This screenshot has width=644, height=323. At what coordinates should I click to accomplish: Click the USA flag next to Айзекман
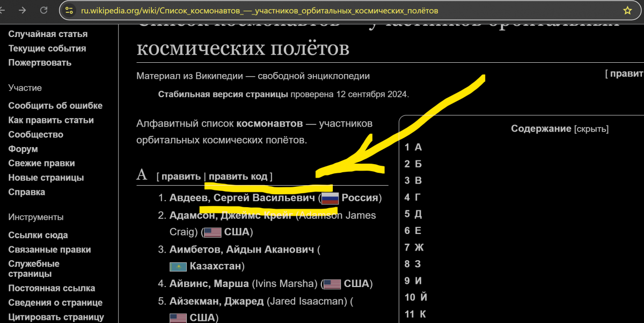pos(178,318)
